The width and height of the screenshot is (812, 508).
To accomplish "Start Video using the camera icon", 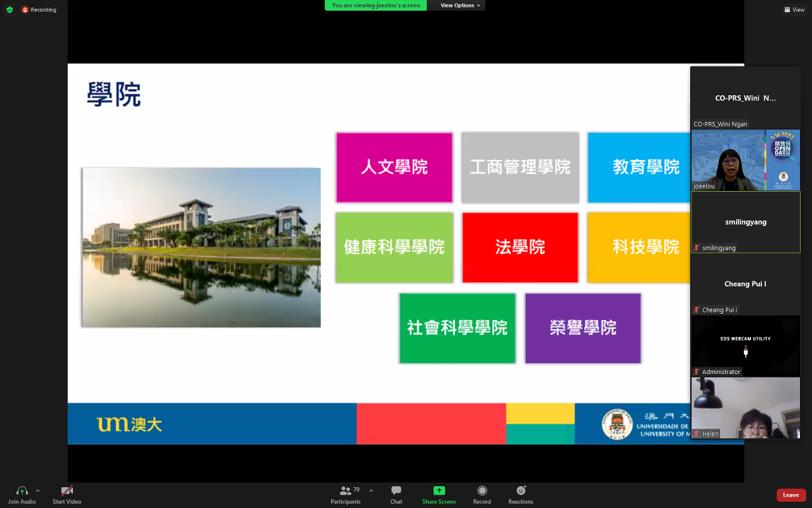I will click(67, 491).
